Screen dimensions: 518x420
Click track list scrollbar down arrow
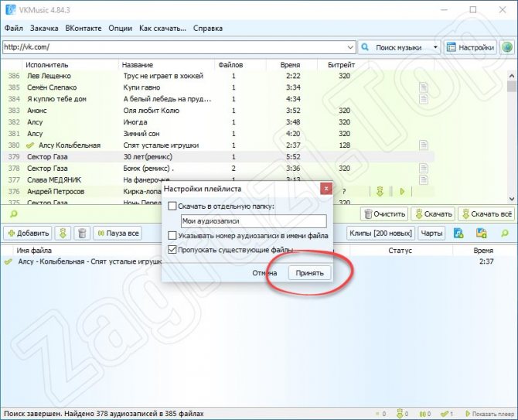(x=512, y=199)
